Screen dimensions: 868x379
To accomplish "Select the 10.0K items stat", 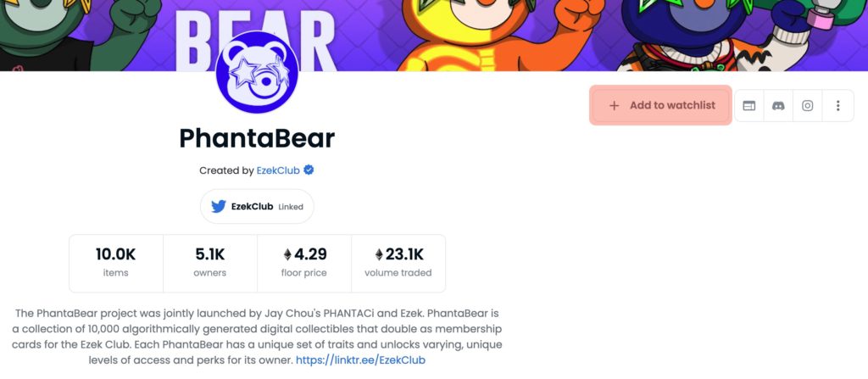I will click(x=115, y=263).
